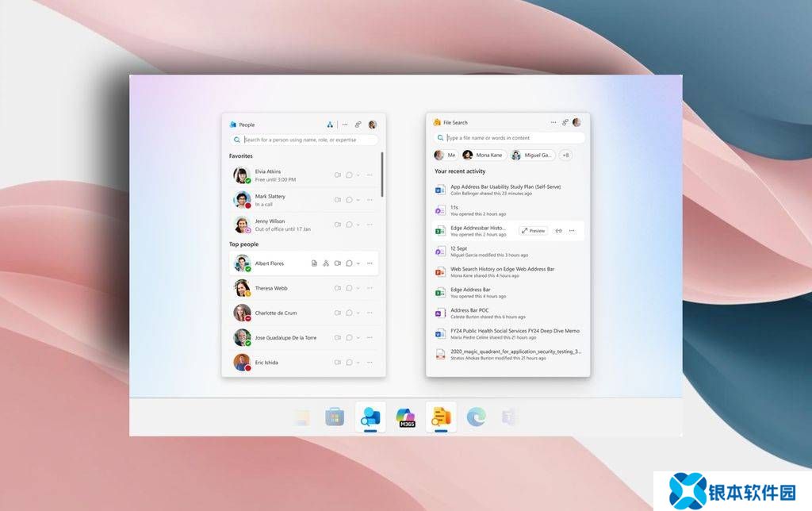
Task: Open chat with Mark Slattery
Action: click(350, 200)
